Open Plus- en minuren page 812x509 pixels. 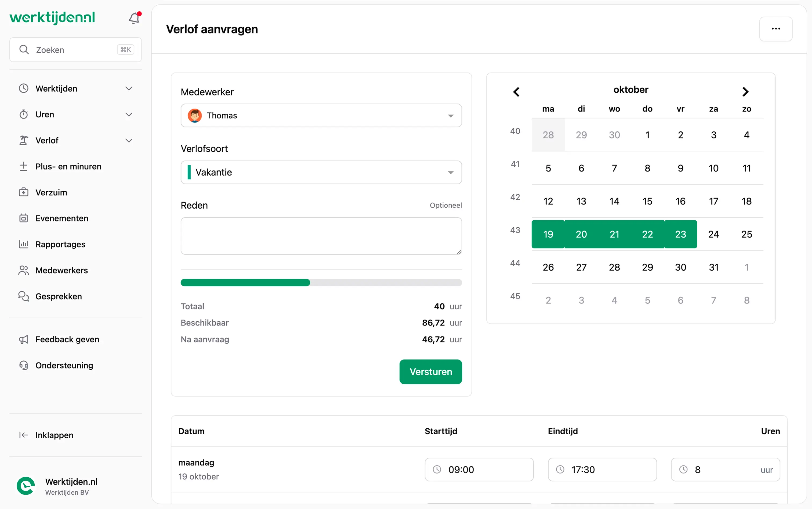[68, 166]
